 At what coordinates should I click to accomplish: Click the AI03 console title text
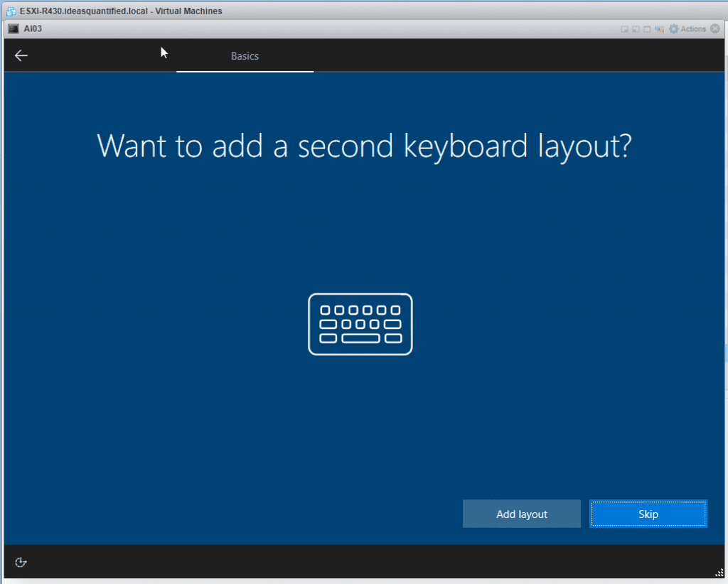pyautogui.click(x=33, y=28)
